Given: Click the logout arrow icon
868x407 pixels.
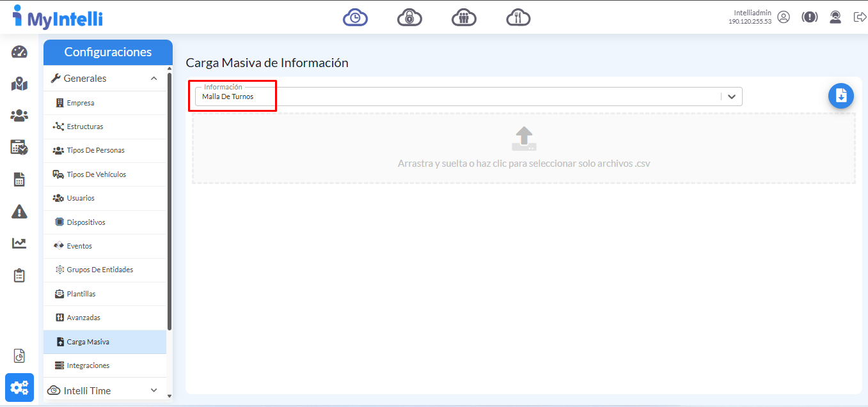Looking at the screenshot, I should coord(860,17).
